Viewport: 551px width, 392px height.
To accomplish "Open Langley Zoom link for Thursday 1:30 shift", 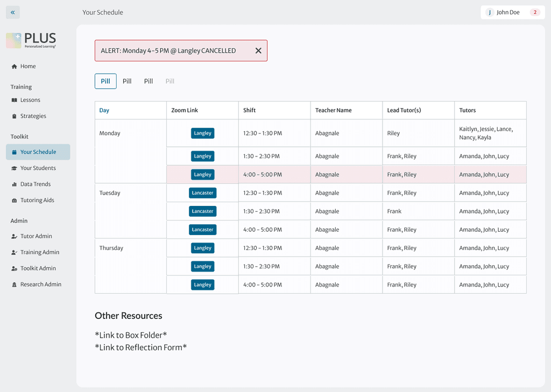I will click(x=202, y=266).
